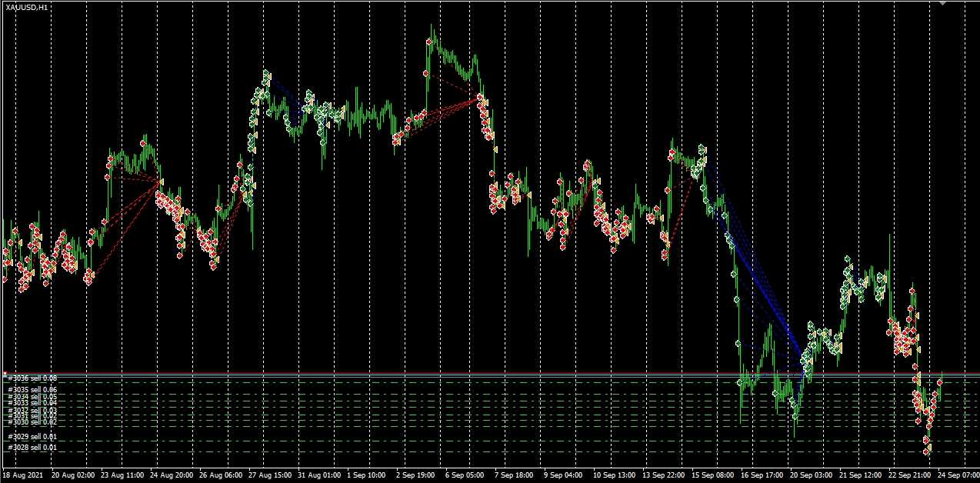This screenshot has height=483, width=980.
Task: Click the 15 Sep 08:00 time label
Action: (712, 475)
